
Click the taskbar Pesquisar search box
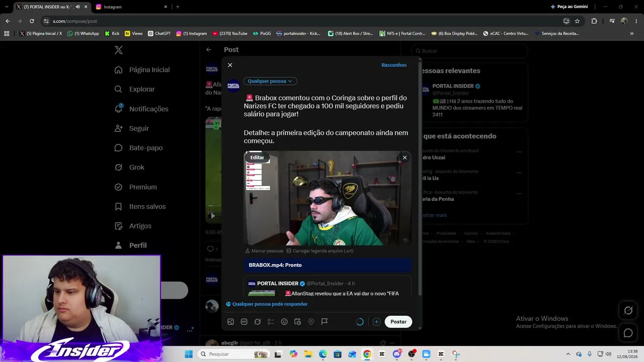(234, 354)
